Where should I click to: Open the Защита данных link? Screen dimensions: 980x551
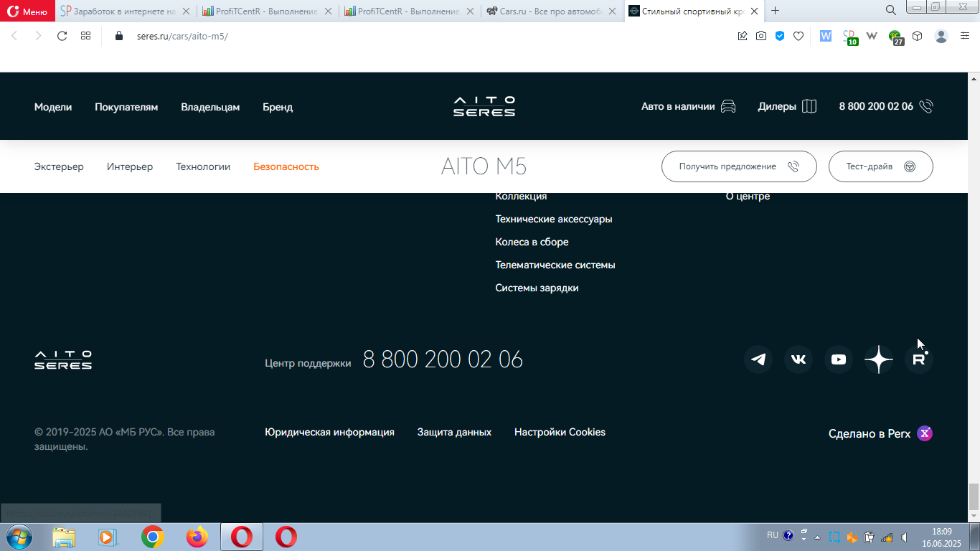(454, 432)
